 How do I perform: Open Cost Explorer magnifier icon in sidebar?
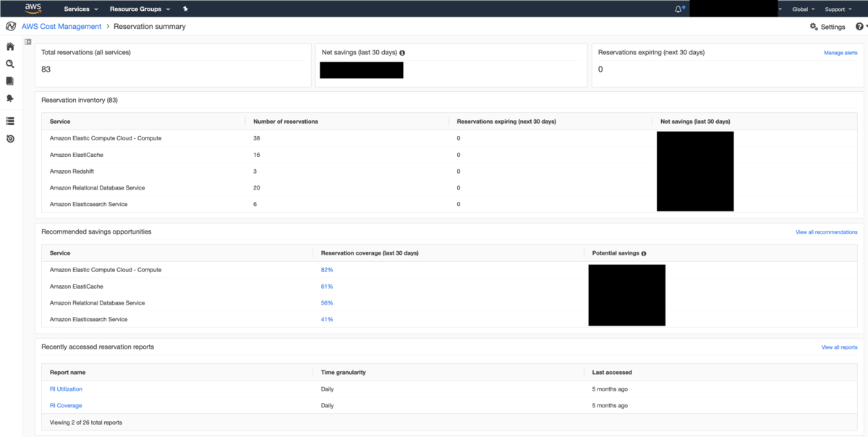point(10,64)
